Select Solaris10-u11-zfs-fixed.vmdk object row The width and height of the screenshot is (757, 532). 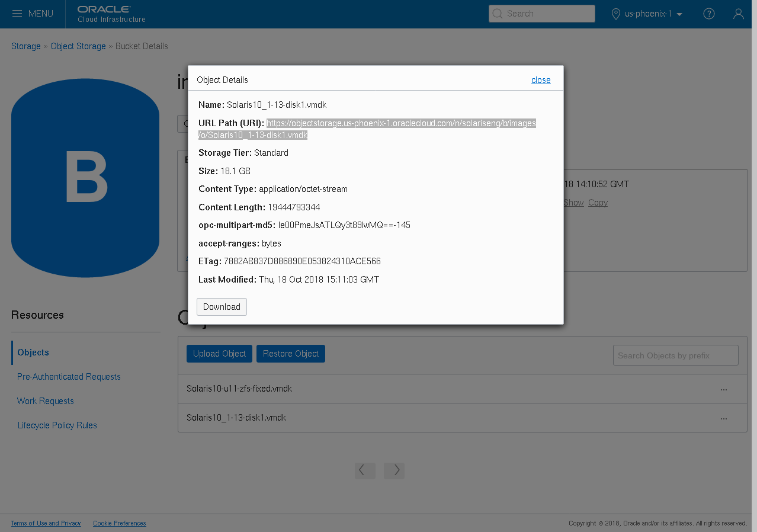[462, 389]
